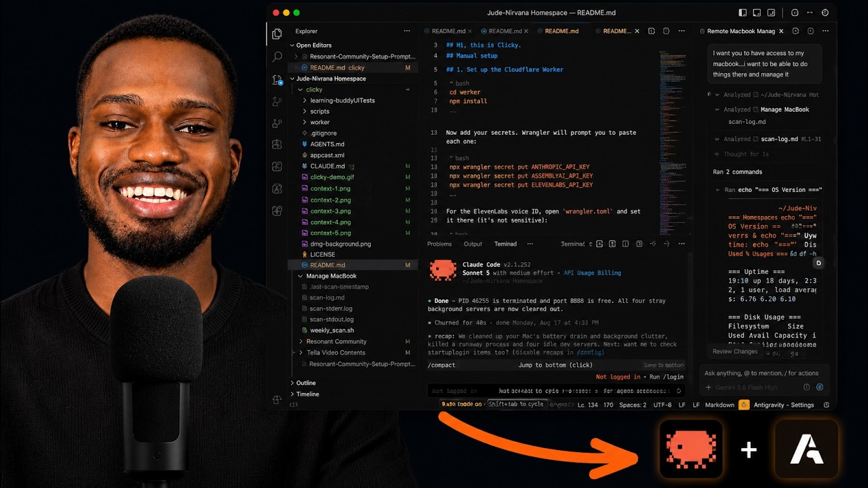This screenshot has height=488, width=868.
Task: Open the Explorer view in the activity bar
Action: (x=277, y=34)
